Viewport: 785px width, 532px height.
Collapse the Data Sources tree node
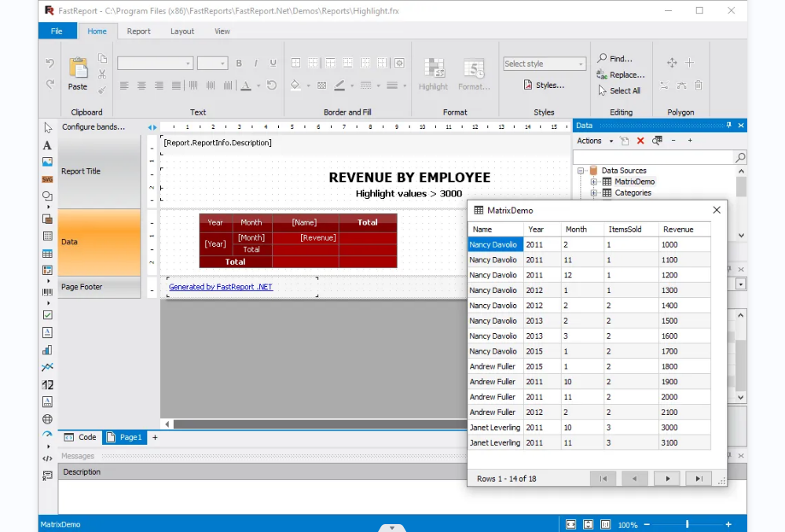click(x=581, y=171)
